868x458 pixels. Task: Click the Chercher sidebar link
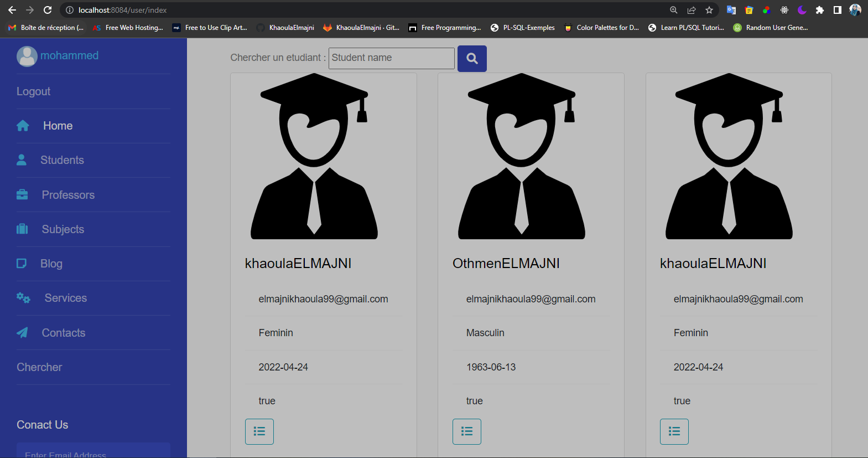point(39,367)
